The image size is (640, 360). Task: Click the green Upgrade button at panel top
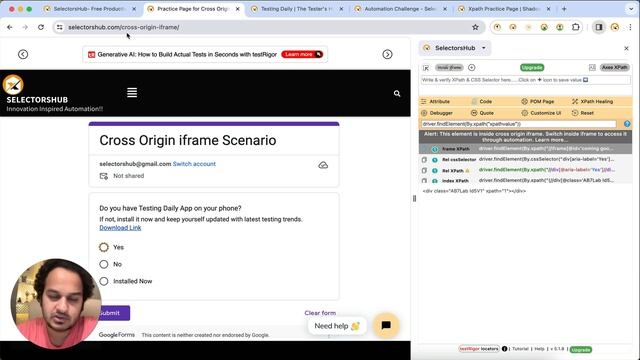532,67
